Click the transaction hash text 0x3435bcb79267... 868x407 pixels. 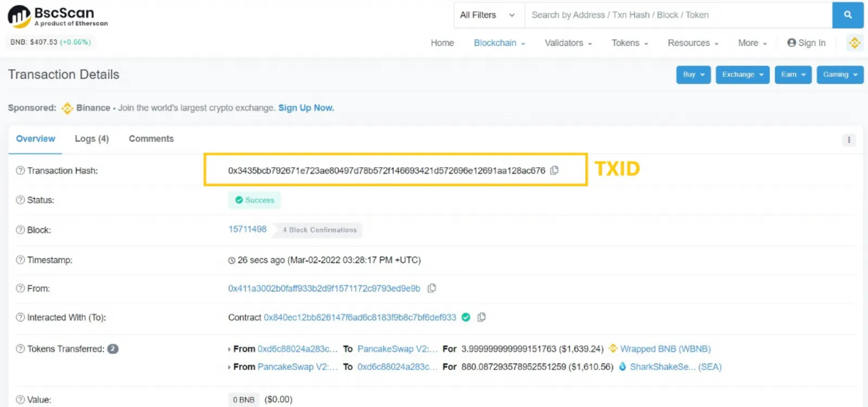coord(386,170)
